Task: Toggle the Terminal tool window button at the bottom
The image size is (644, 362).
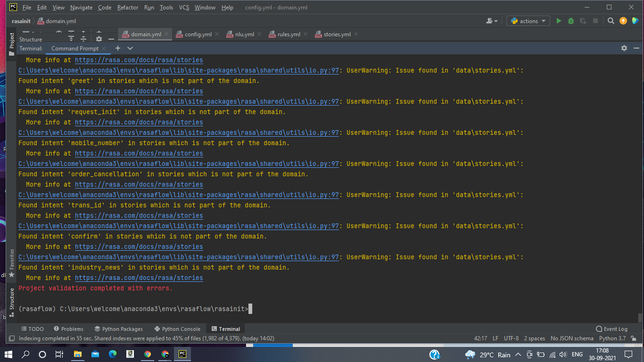Action: (226, 329)
